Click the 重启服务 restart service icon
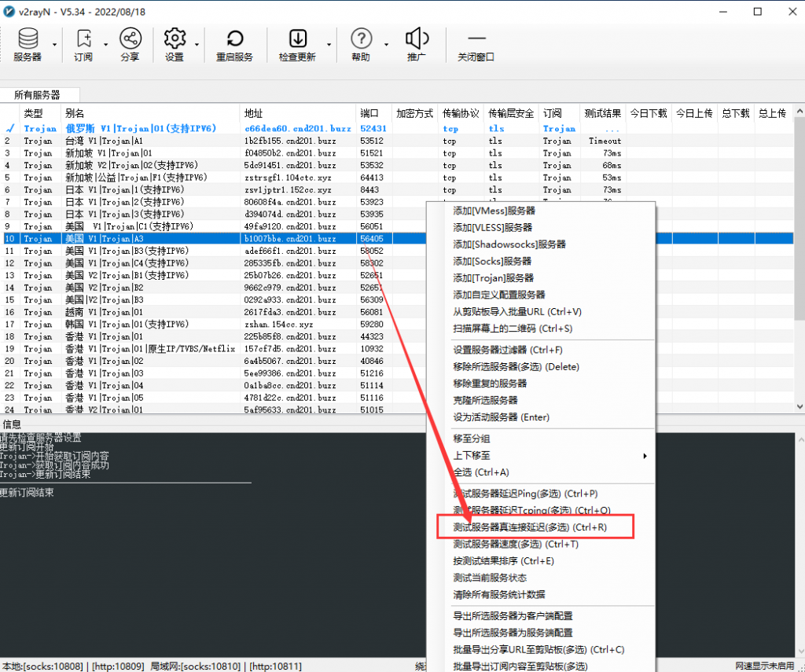The height and width of the screenshot is (672, 805). (234, 44)
